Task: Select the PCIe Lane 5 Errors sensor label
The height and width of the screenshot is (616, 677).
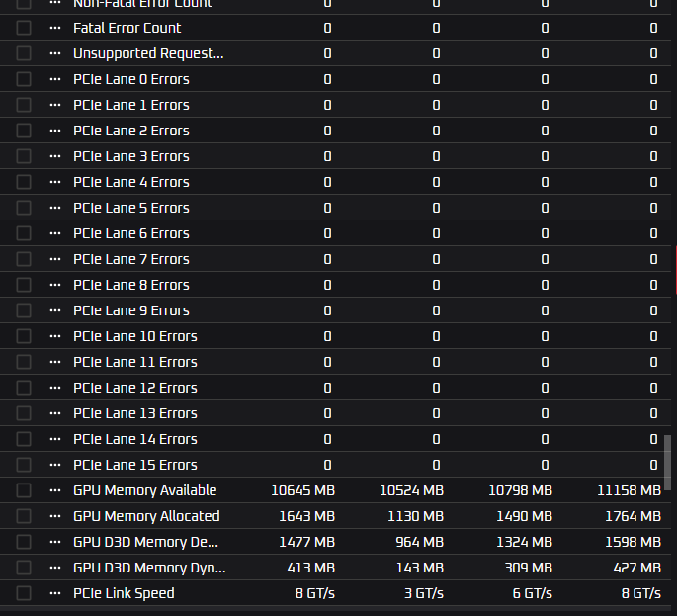Action: 131,208
